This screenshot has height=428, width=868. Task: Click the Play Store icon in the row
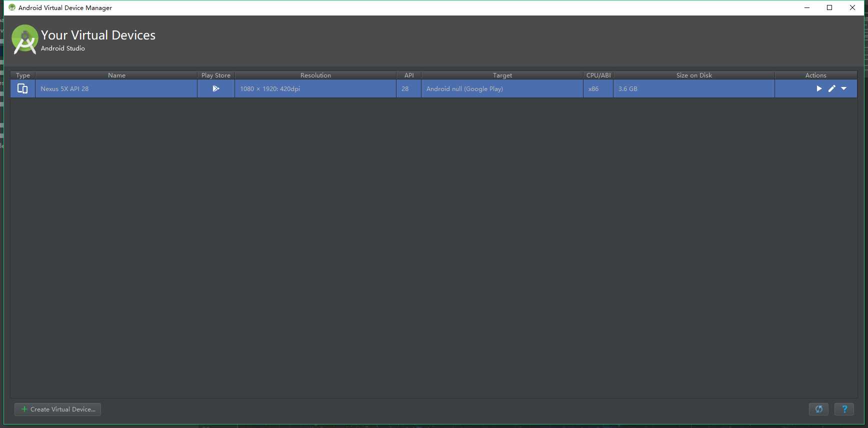[216, 88]
